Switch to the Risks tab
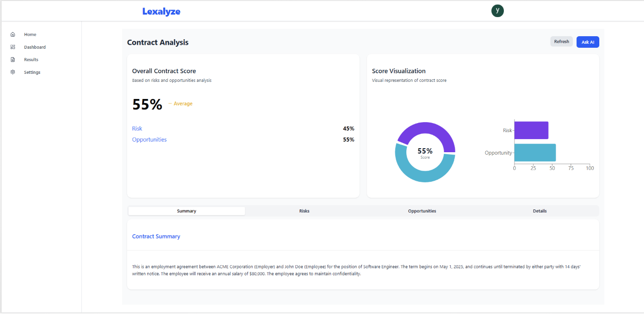The image size is (644, 319). (x=304, y=210)
